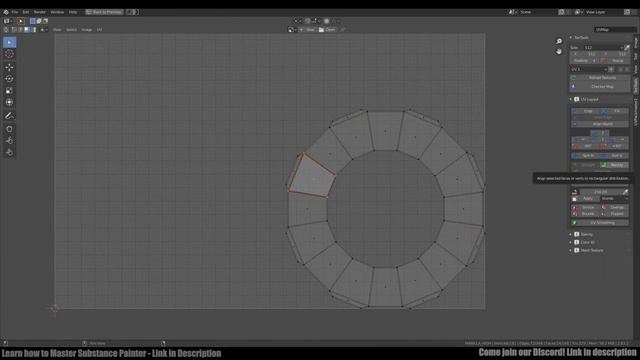Click the New image button
This screenshot has width=640, height=360.
(307, 30)
